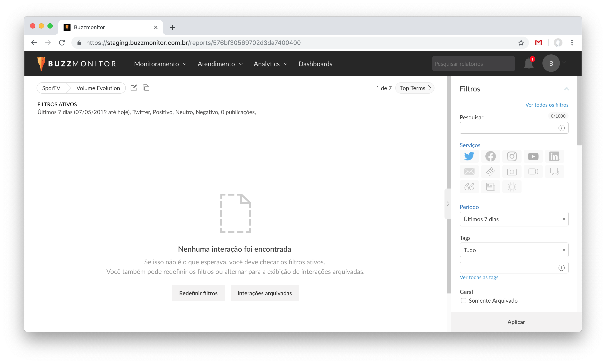Select the news article service icon
This screenshot has height=364, width=606.
click(490, 187)
